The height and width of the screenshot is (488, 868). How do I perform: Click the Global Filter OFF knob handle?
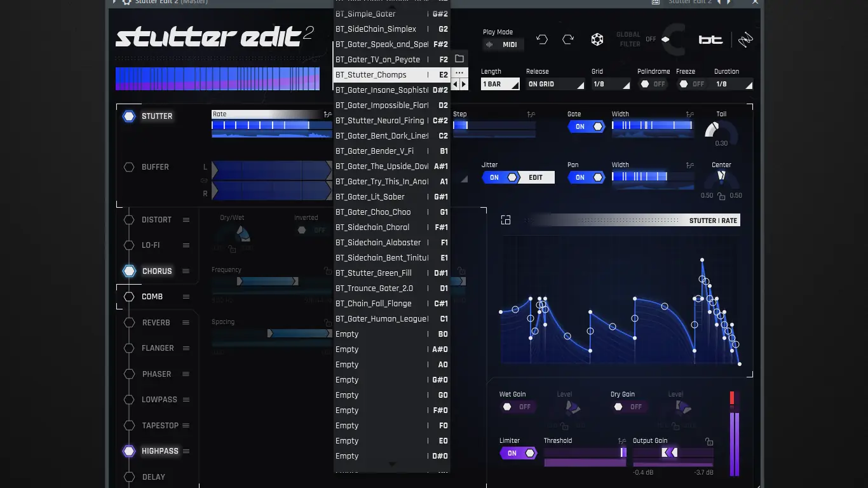665,39
